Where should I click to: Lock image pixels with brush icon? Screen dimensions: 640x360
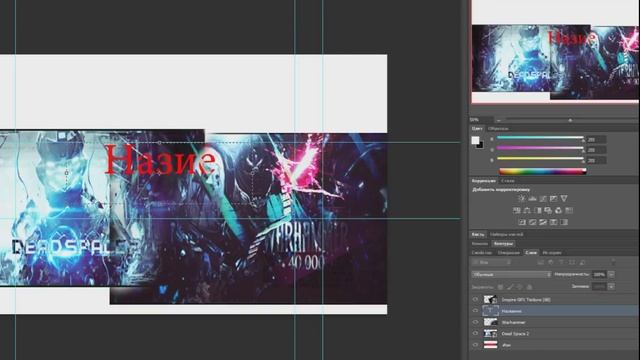(x=510, y=287)
